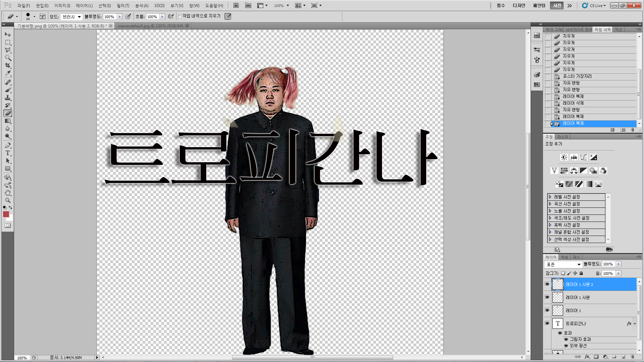Open layer blending mode 표준 dropdown
Image resolution: width=644 pixels, height=362 pixels.
pos(563,264)
